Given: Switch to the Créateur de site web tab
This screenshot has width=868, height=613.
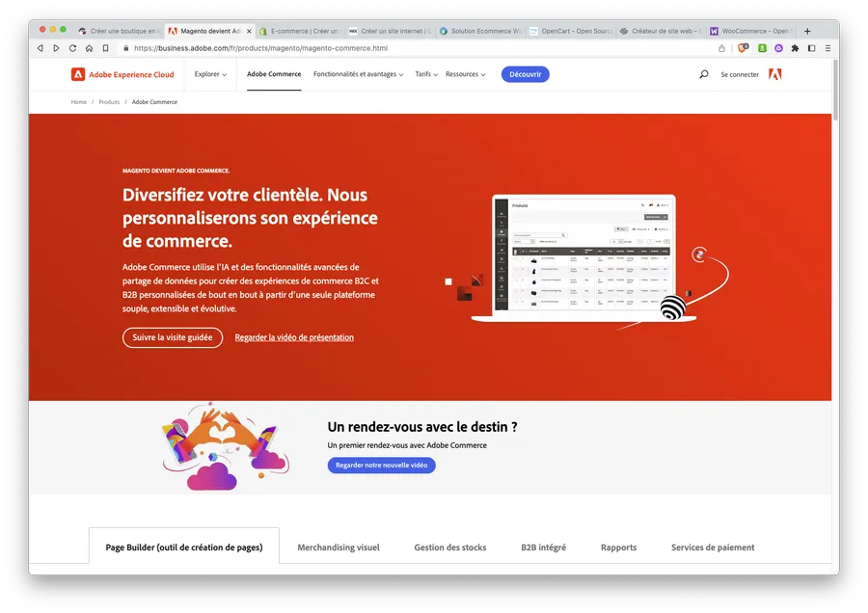Looking at the screenshot, I should tap(661, 31).
